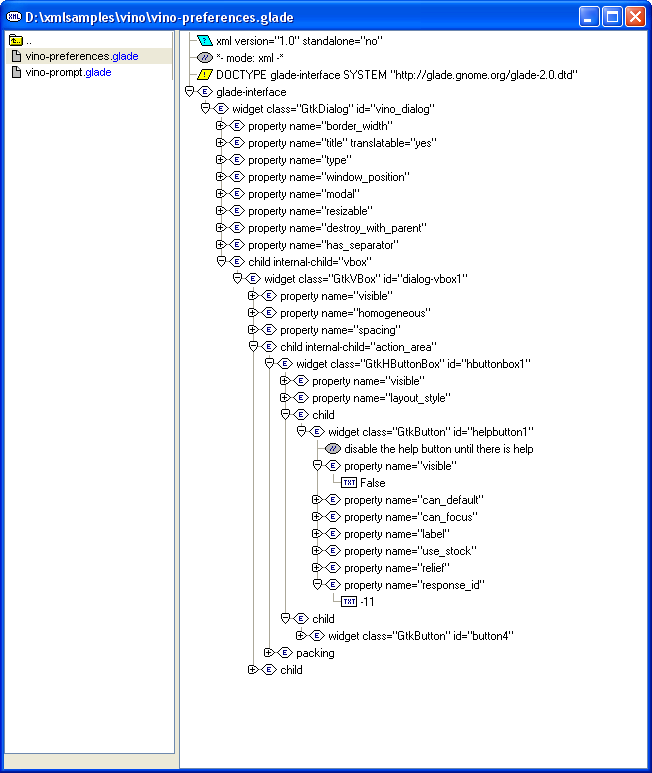This screenshot has height=773, width=652.
Task: Expand the packing element node
Action: click(270, 653)
